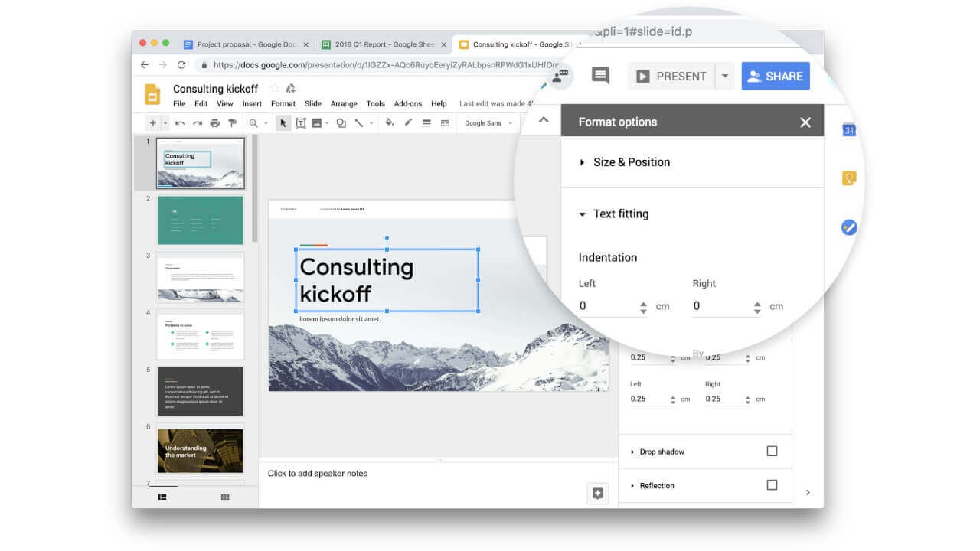Image resolution: width=980 pixels, height=551 pixels.
Task: Enable the Drop shadow checkbox
Action: tap(773, 451)
